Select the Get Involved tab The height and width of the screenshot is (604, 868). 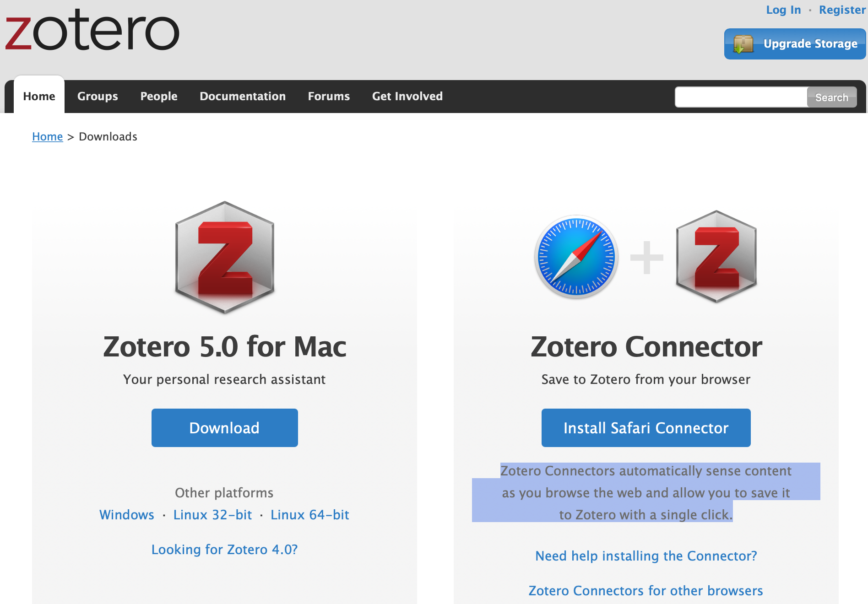tap(407, 96)
